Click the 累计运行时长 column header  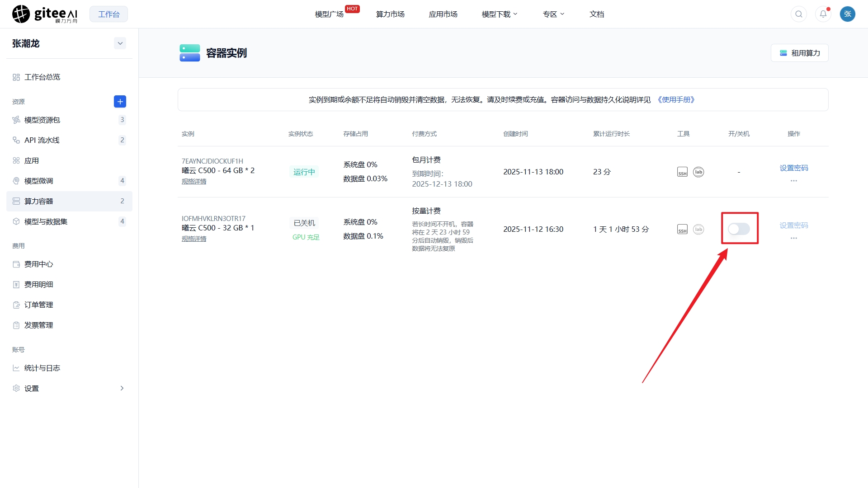click(611, 134)
